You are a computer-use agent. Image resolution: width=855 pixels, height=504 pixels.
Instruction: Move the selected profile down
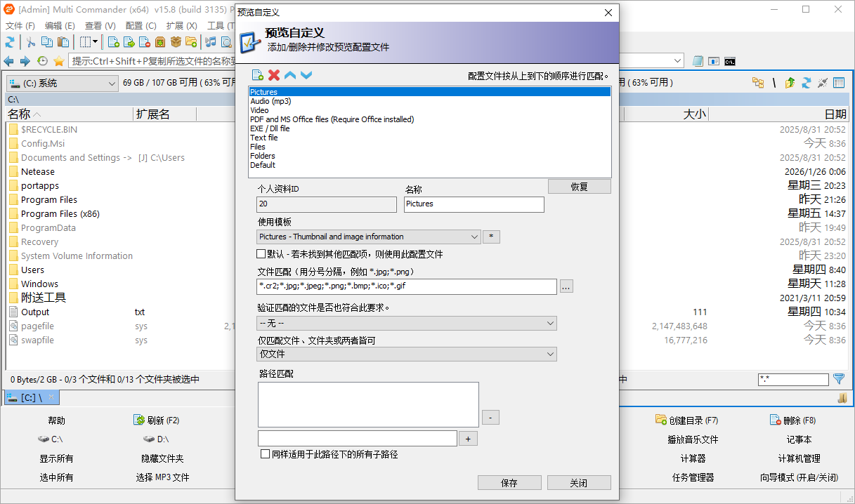pos(306,74)
